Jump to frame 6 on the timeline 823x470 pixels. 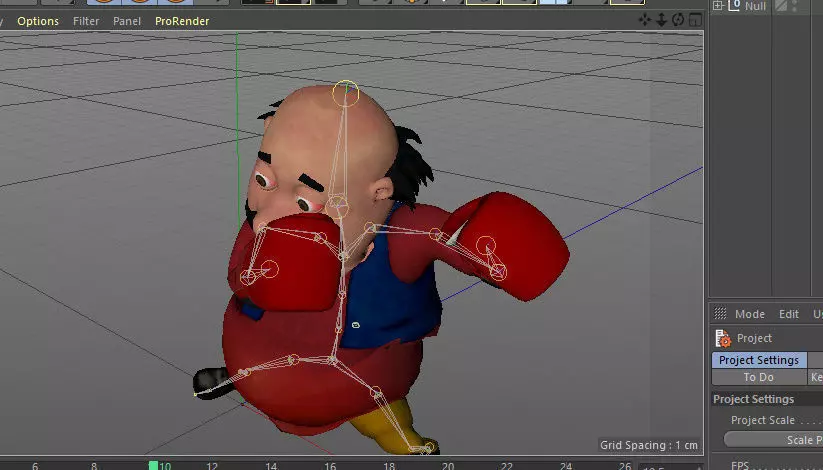[x=35, y=466]
